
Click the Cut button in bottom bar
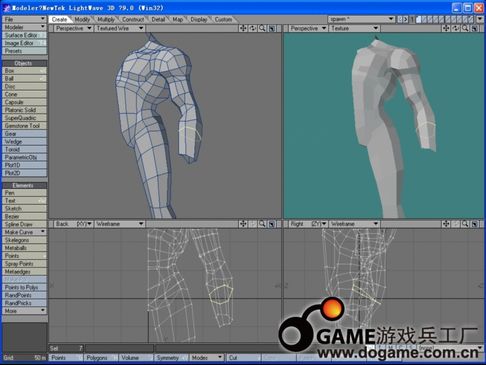[x=243, y=358]
